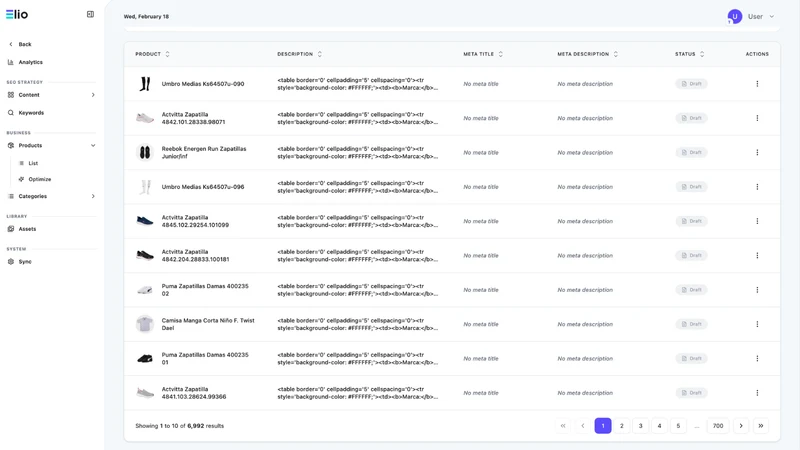Image resolution: width=800 pixels, height=450 pixels.
Task: Open actions menu for Puma Zapatillas Damas 400235 01
Action: (757, 359)
